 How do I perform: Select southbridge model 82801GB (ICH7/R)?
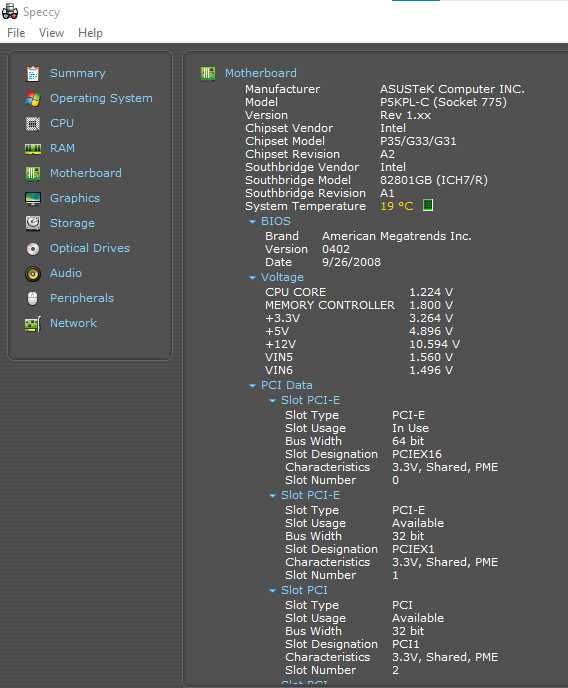tap(434, 180)
